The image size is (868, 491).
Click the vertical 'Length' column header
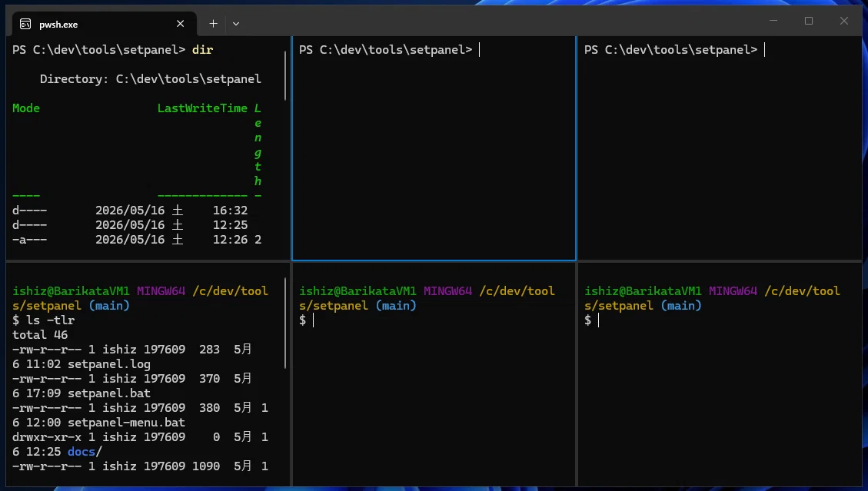pos(258,144)
